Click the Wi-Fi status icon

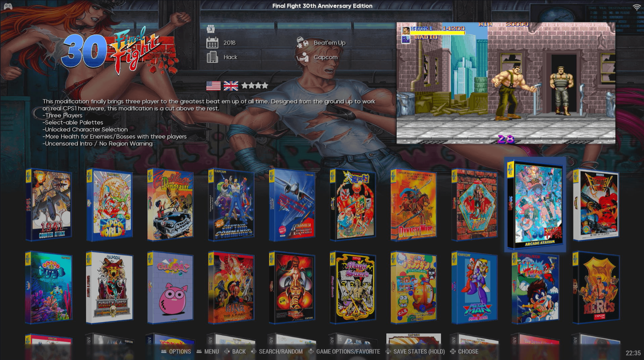pos(637,7)
